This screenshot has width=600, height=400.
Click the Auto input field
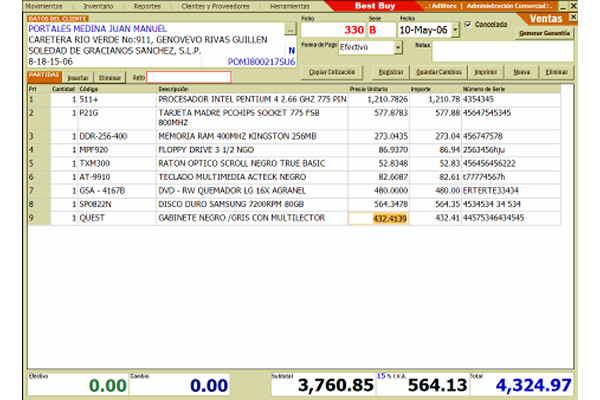point(188,77)
